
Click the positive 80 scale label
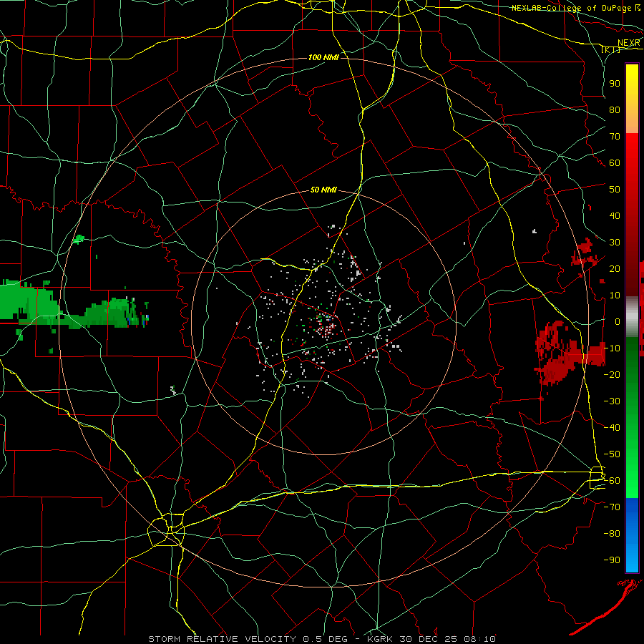pyautogui.click(x=615, y=109)
